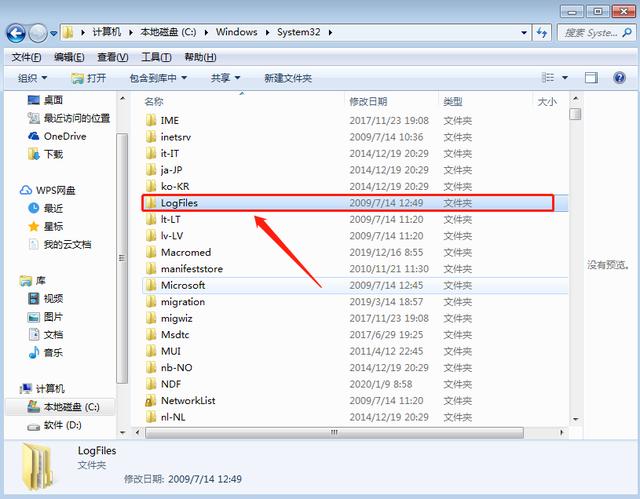The image size is (640, 499).
Task: Click WPS网盘 cloud icon
Action: click(26, 190)
